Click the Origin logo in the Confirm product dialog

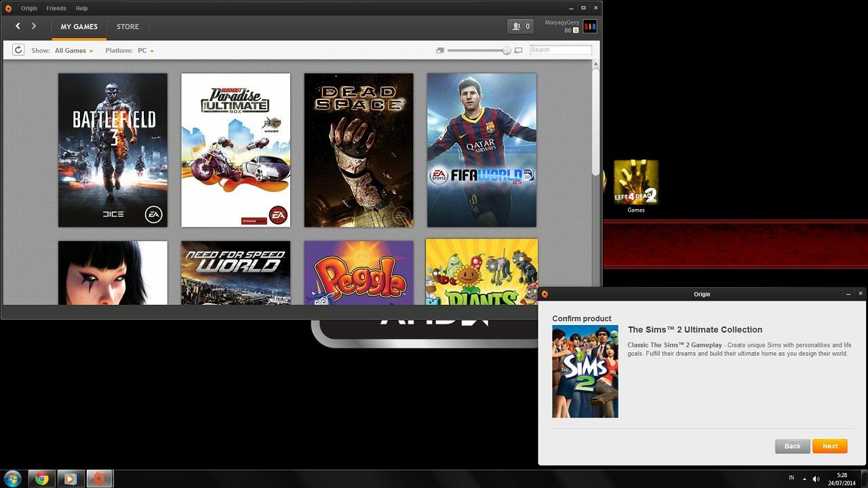pos(545,294)
